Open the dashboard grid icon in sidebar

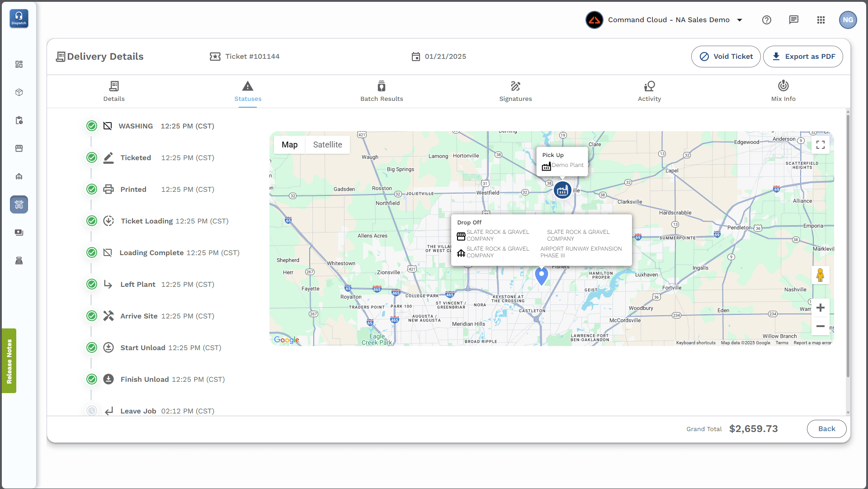pos(19,64)
